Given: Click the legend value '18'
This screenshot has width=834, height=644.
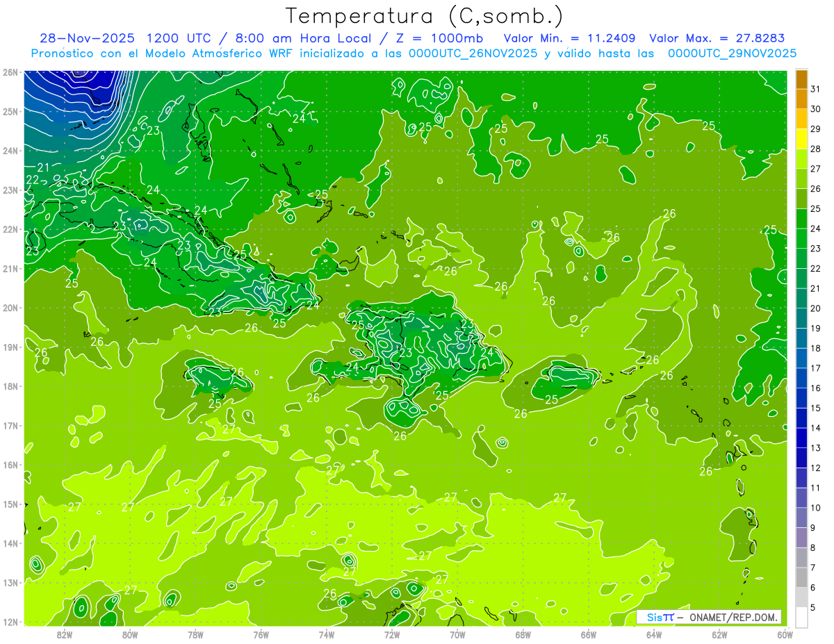Looking at the screenshot, I should 816,348.
